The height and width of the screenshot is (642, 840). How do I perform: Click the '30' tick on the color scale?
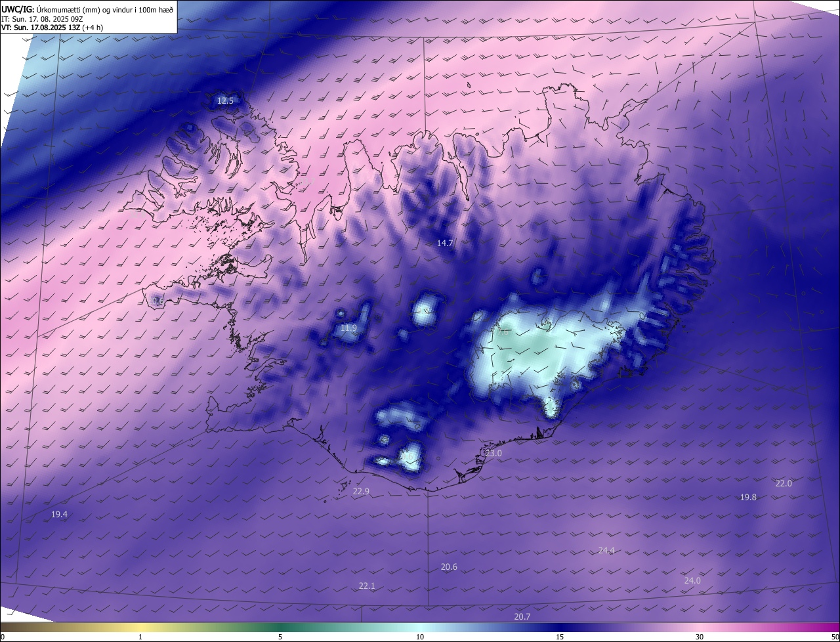[700, 637]
